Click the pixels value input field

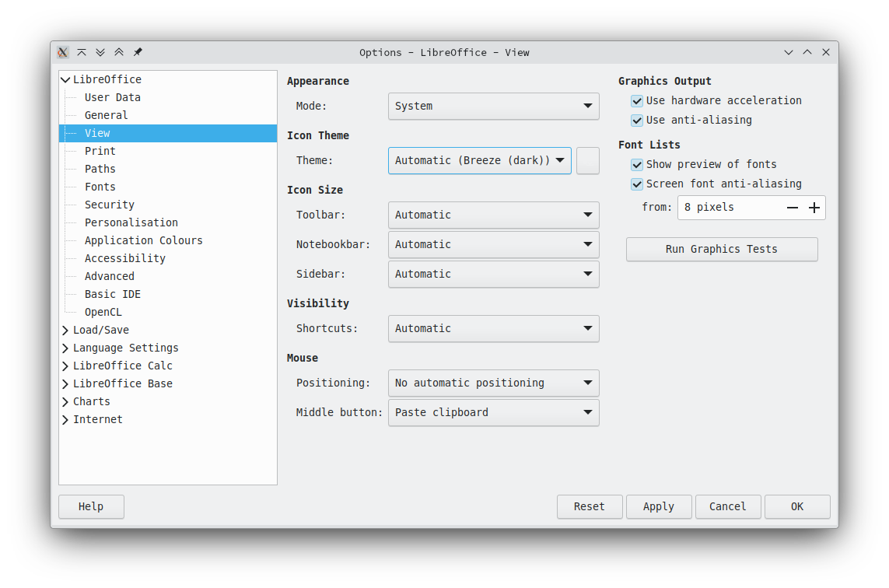(731, 208)
